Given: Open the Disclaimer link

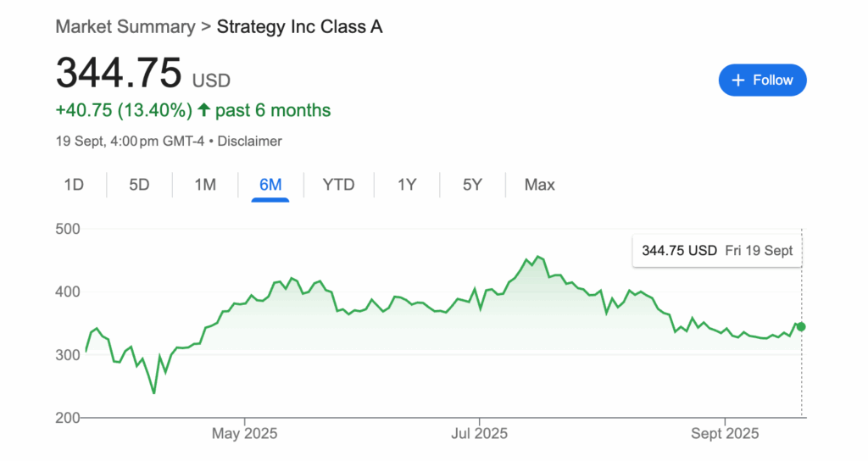Looking at the screenshot, I should click(x=250, y=142).
